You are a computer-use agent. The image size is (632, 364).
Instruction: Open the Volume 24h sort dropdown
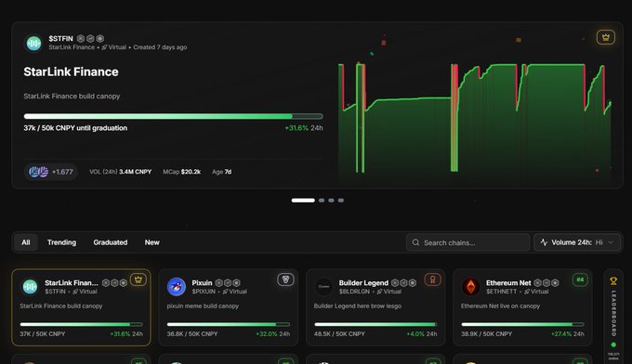pyautogui.click(x=577, y=242)
